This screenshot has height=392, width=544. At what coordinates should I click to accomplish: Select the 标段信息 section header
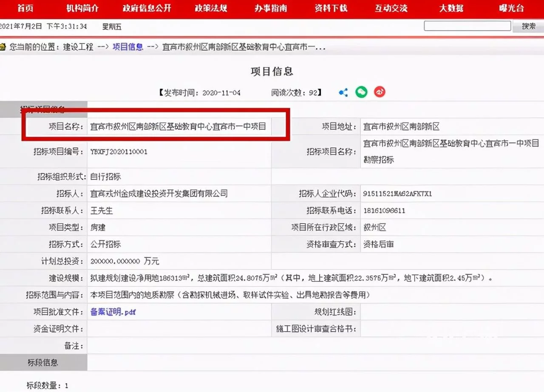(x=43, y=362)
